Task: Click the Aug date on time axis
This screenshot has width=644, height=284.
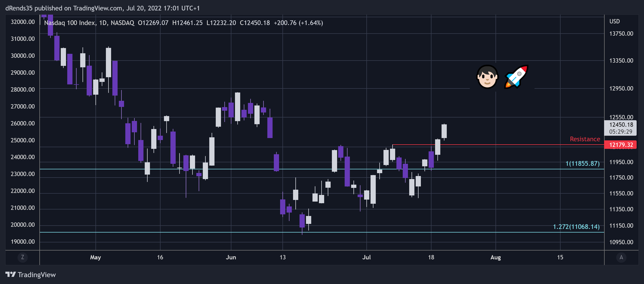Action: point(495,257)
